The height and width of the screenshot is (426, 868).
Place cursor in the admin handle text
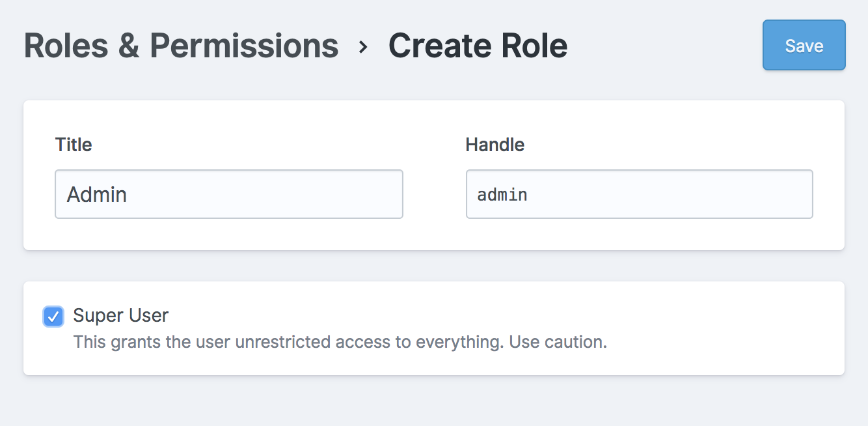[502, 193]
